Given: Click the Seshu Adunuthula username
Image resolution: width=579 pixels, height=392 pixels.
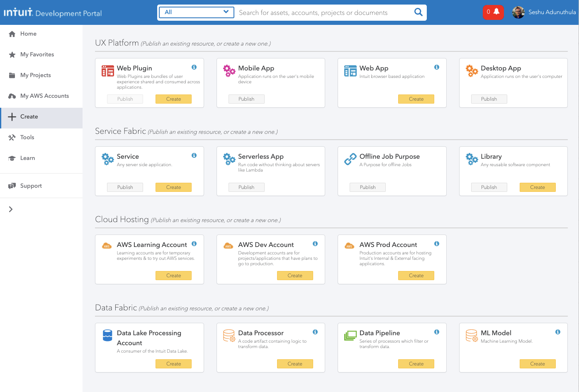Looking at the screenshot, I should pyautogui.click(x=552, y=12).
